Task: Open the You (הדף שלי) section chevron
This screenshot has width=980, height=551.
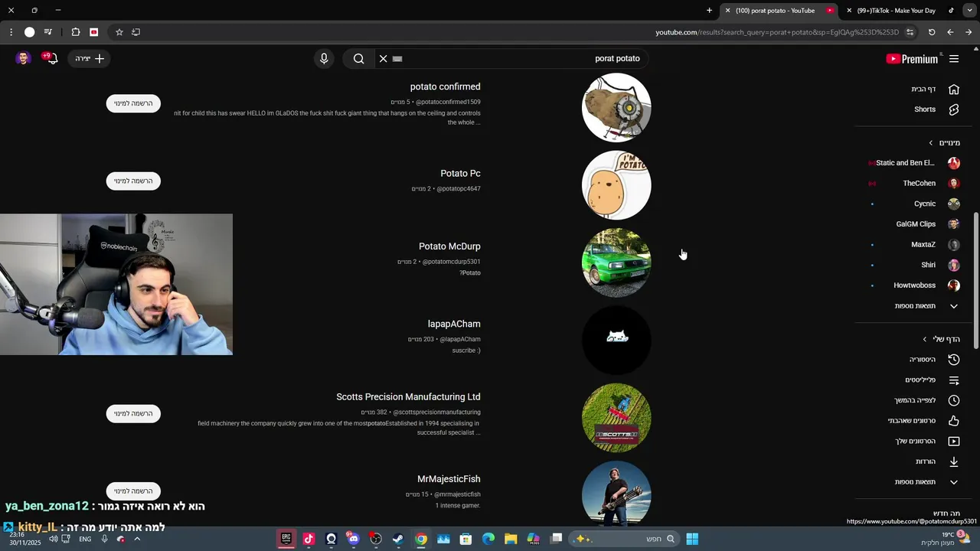Action: 925,339
